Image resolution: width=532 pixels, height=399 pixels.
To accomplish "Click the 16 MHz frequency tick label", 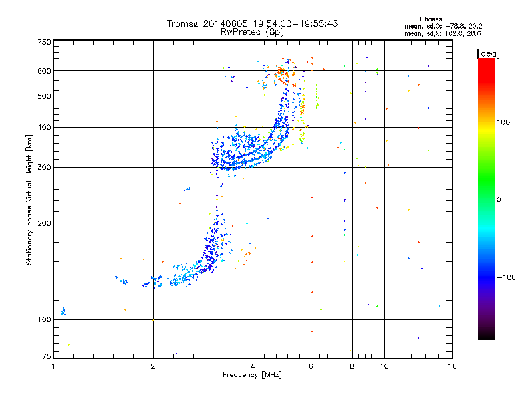I will click(x=452, y=366).
